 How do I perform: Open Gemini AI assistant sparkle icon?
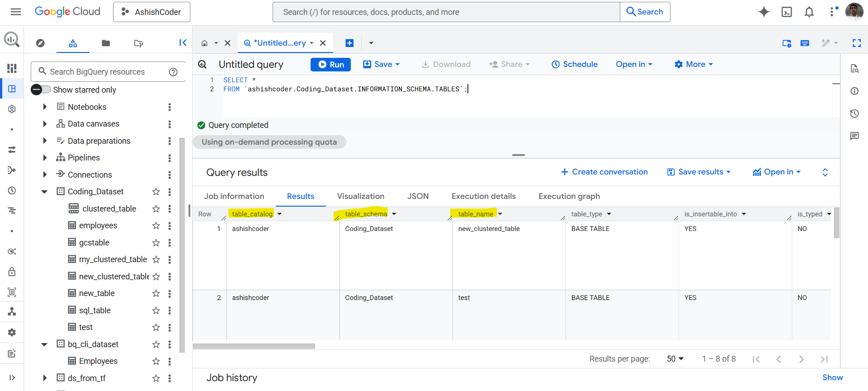pos(764,12)
